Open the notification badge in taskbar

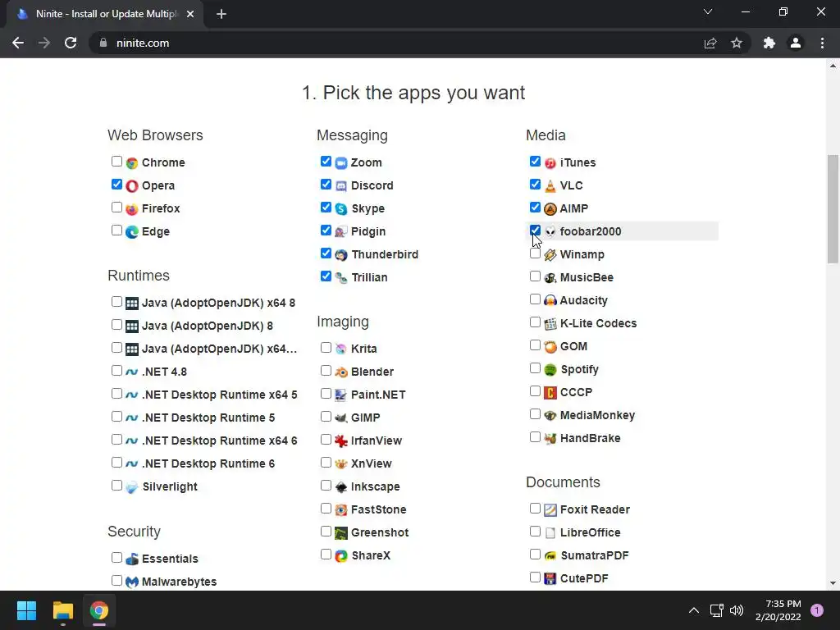(x=817, y=610)
